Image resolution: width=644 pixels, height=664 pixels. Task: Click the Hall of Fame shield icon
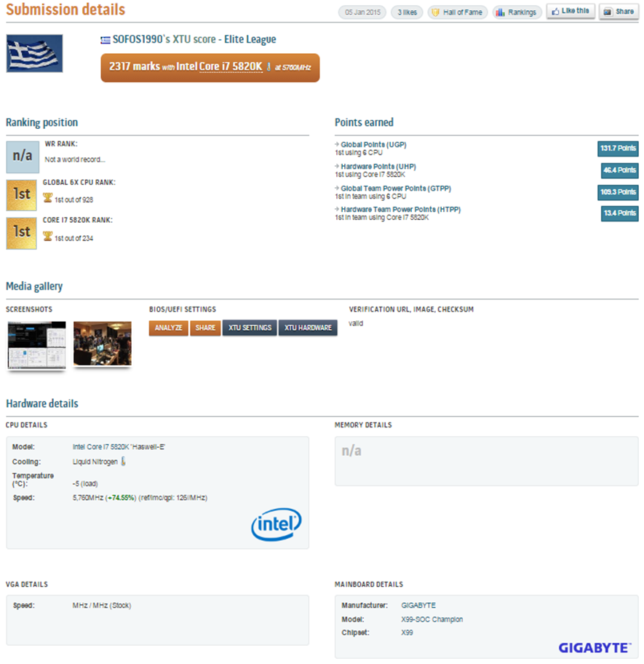tap(435, 12)
